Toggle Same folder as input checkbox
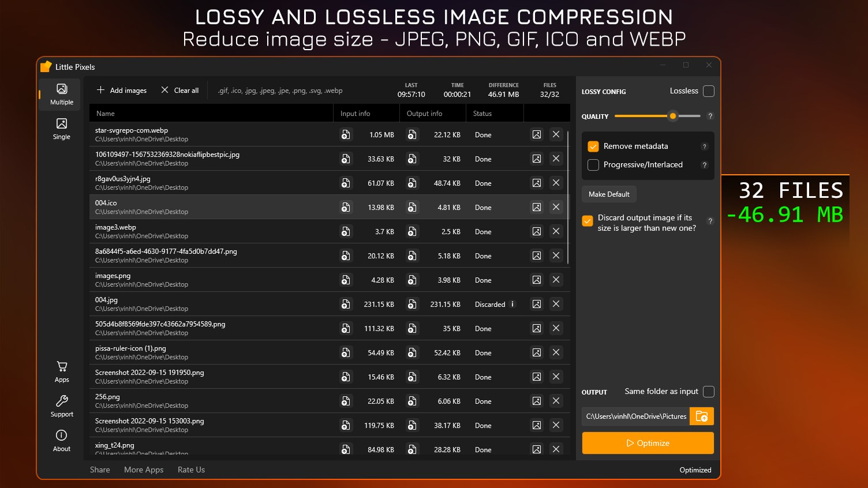This screenshot has width=868, height=488. click(709, 392)
